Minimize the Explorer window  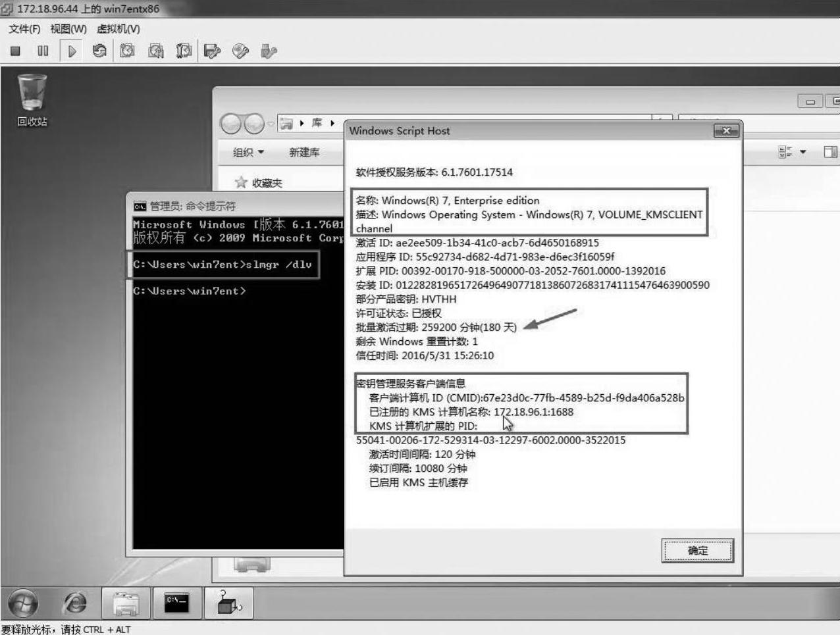tap(810, 101)
